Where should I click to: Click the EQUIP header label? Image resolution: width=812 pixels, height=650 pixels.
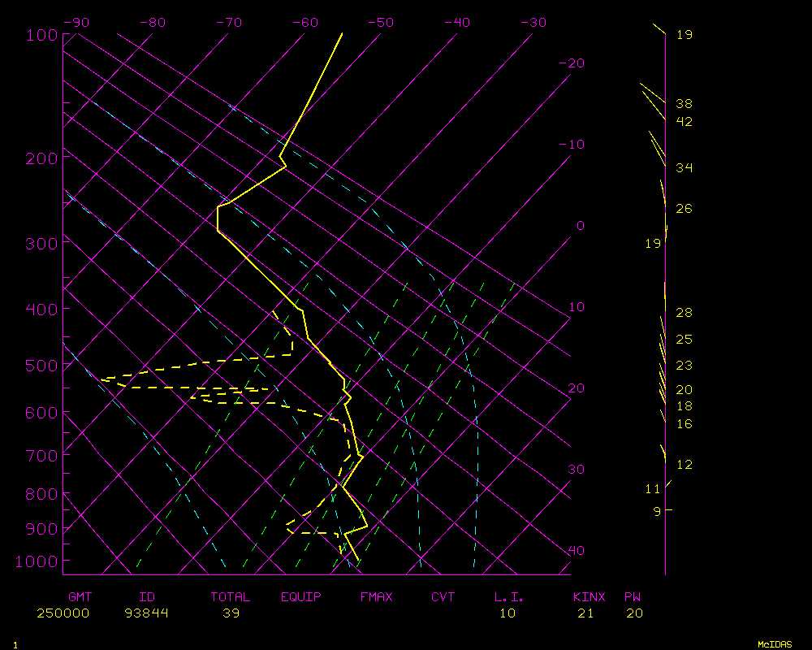click(x=301, y=597)
